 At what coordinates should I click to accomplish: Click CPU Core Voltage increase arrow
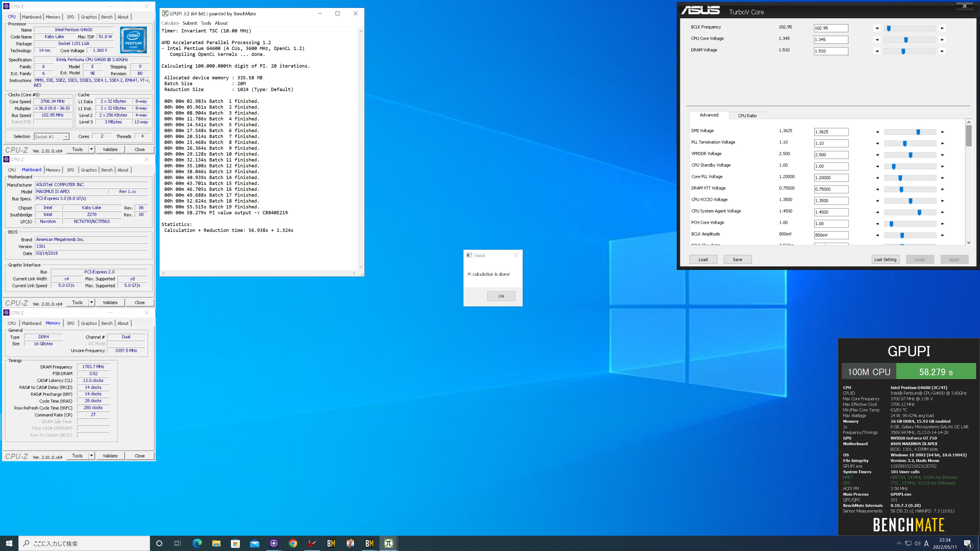[942, 40]
